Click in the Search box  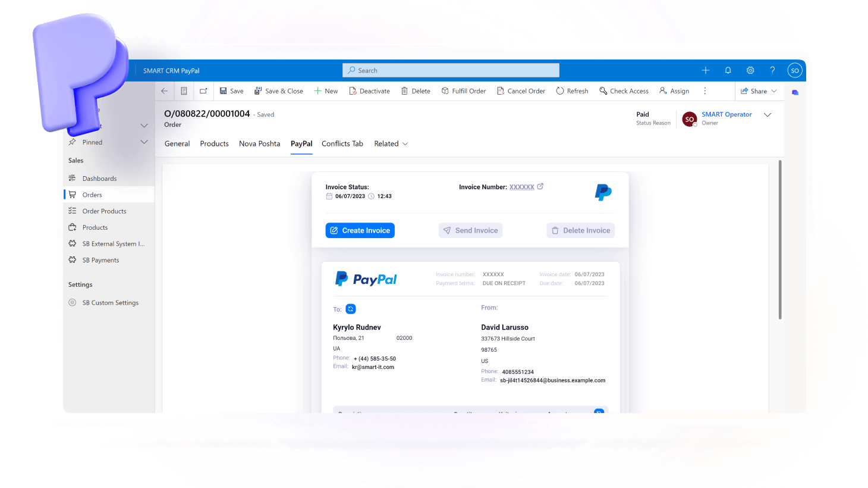[451, 70]
